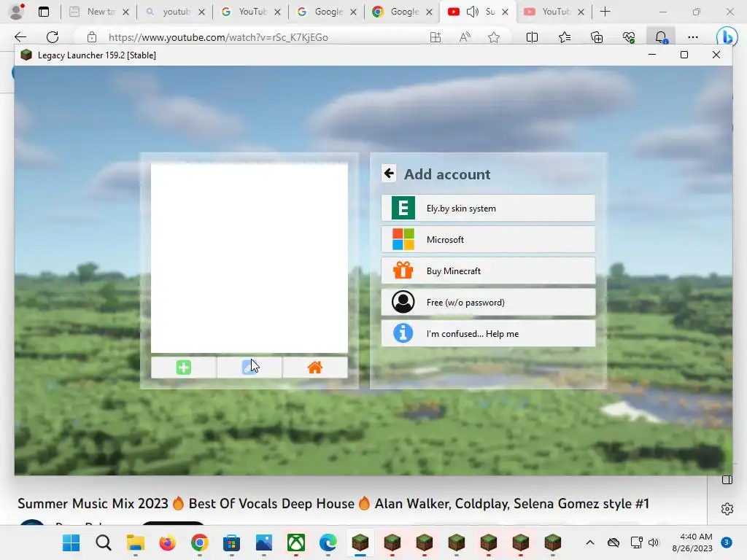Open a new Edge tab with plus
This screenshot has width=747, height=560.
pyautogui.click(x=605, y=12)
